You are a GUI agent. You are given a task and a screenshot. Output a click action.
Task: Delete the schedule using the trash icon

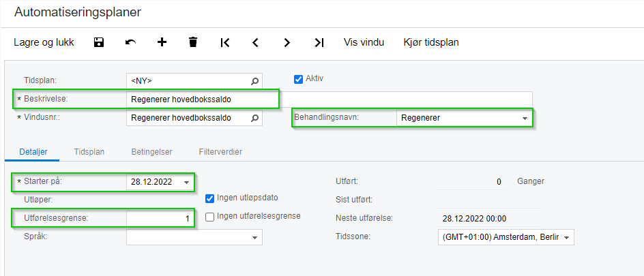(x=193, y=42)
